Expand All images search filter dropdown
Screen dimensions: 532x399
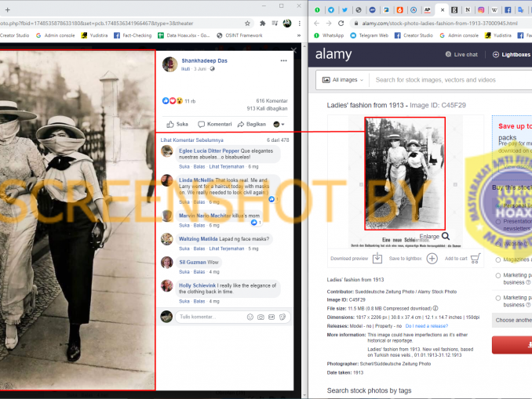point(343,80)
